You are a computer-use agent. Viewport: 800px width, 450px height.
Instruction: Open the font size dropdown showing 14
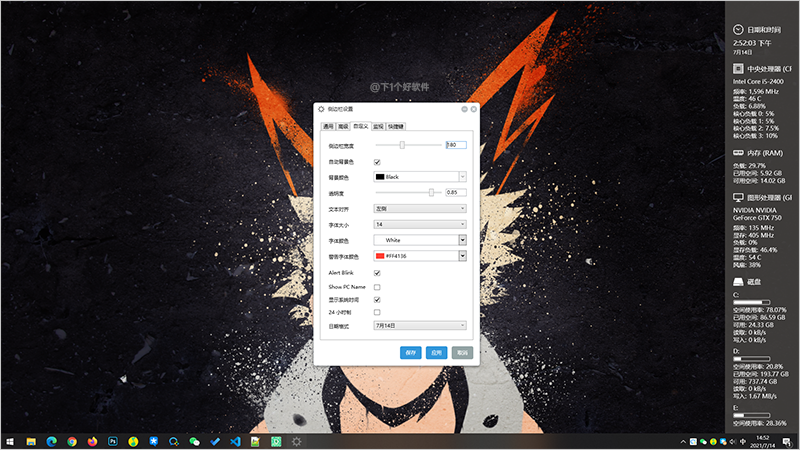(420, 224)
